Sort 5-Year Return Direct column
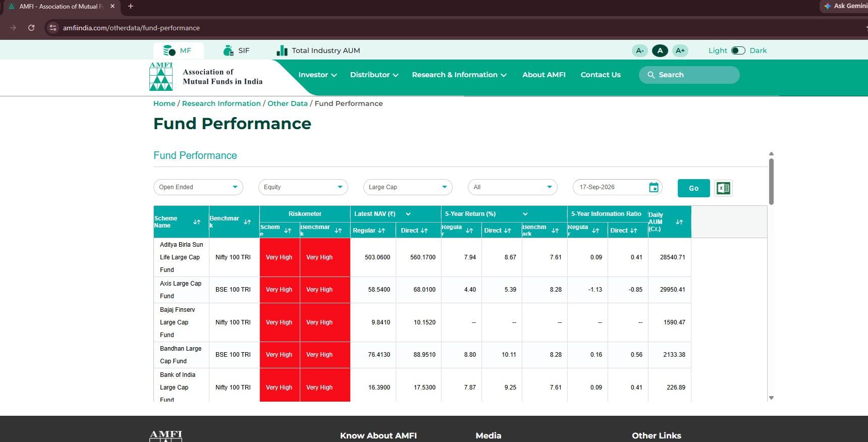The height and width of the screenshot is (442, 868). (508, 231)
